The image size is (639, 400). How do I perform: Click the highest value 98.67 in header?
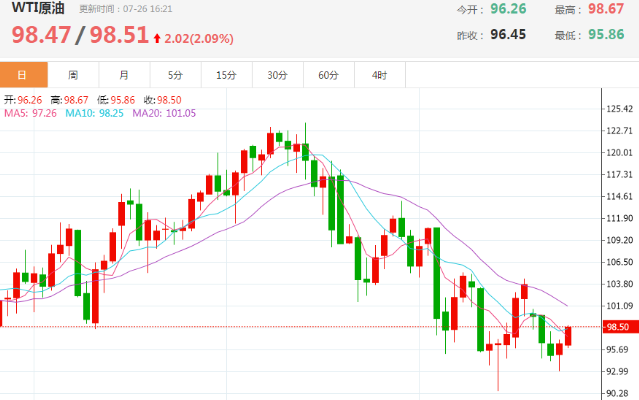606,9
